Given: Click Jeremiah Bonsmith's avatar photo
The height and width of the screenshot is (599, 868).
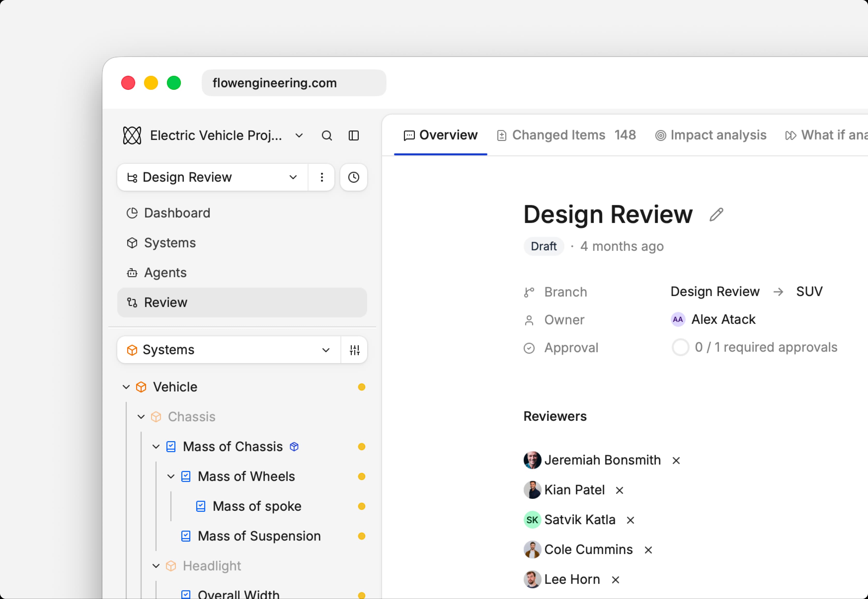Looking at the screenshot, I should click(532, 460).
